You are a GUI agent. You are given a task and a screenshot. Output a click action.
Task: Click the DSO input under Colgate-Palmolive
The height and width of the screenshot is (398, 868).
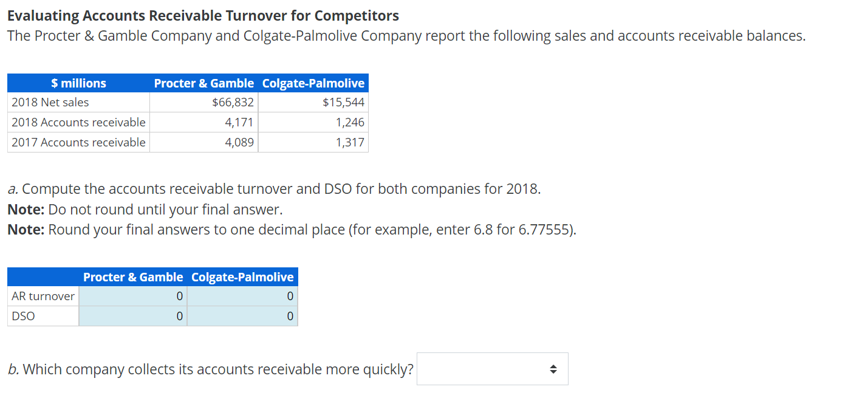point(242,316)
